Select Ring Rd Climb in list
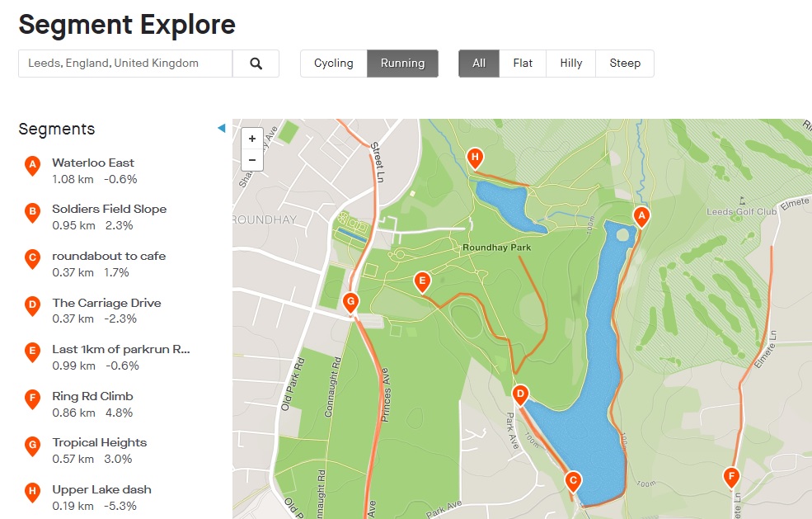The image size is (812, 519). tap(92, 396)
